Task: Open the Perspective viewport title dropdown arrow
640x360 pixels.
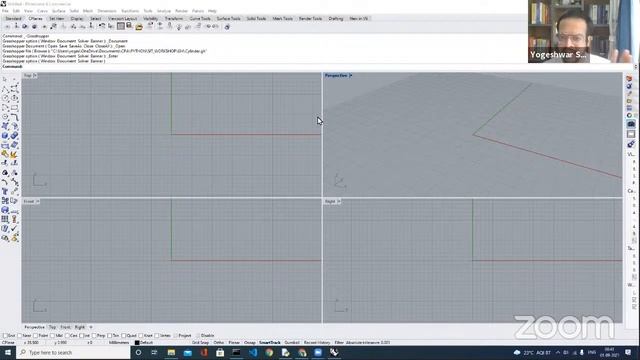Action: pos(351,76)
